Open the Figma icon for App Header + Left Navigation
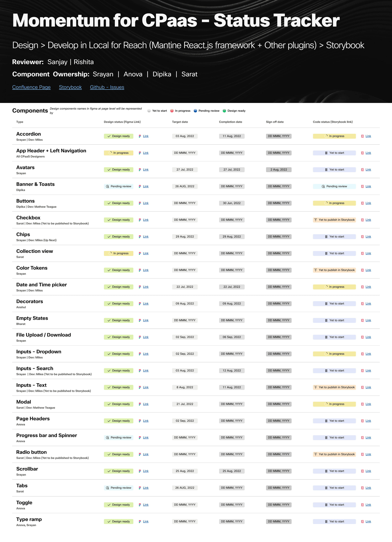 [x=140, y=153]
